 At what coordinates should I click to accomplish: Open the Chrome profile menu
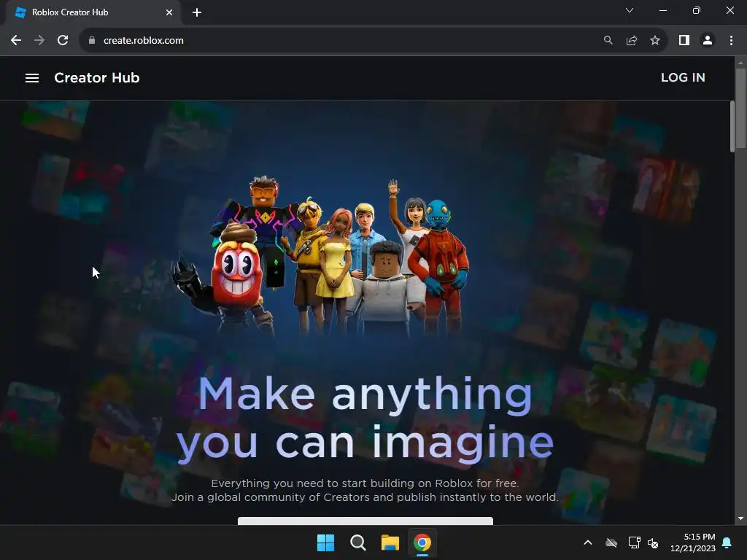[708, 41]
